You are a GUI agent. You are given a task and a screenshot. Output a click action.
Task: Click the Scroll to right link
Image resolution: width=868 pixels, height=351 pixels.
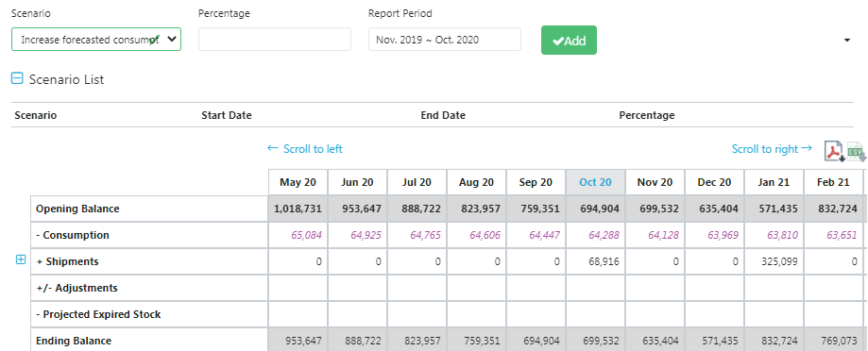[x=772, y=149]
